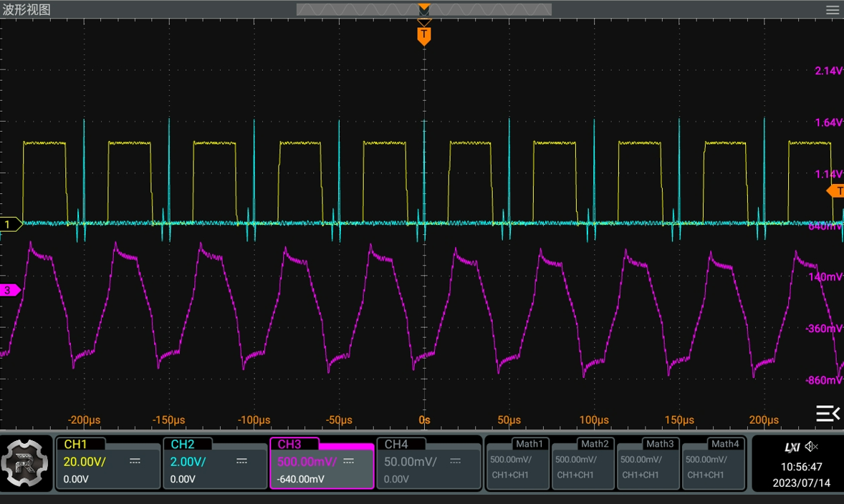This screenshot has width=844, height=504.
Task: Open the system settings gear icon
Action: pos(27,463)
